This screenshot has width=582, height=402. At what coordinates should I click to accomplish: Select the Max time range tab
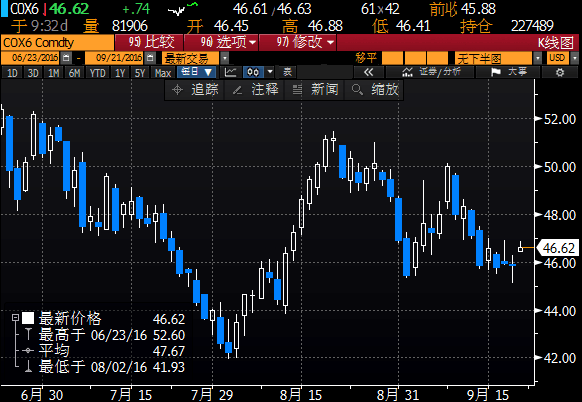pos(163,73)
